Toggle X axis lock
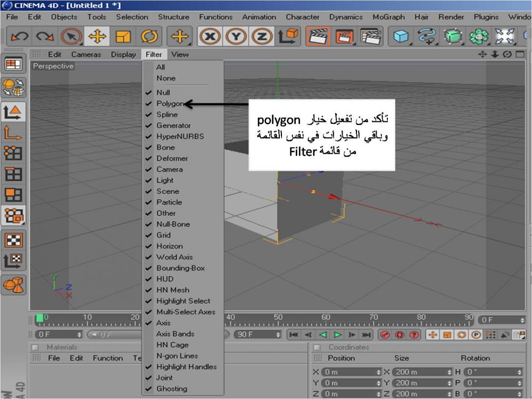The image size is (532, 399). [210, 36]
